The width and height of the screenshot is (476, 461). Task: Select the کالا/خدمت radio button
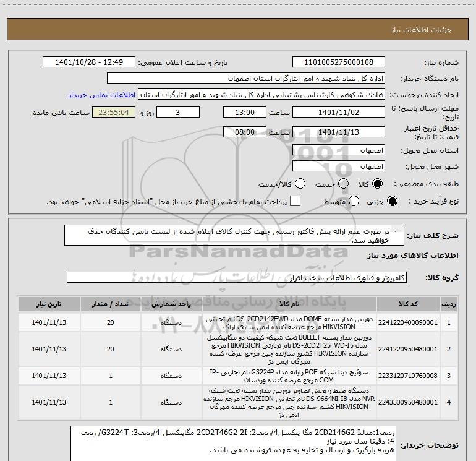coord(300,184)
